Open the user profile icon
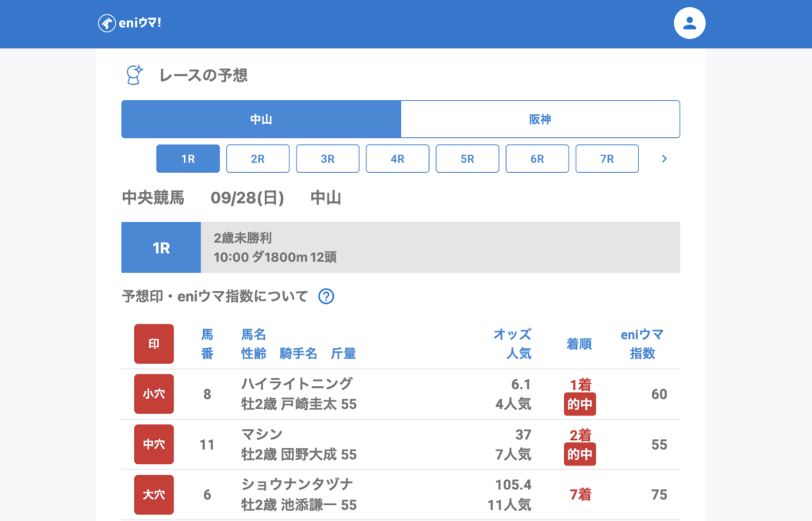The width and height of the screenshot is (812, 521). pyautogui.click(x=689, y=23)
